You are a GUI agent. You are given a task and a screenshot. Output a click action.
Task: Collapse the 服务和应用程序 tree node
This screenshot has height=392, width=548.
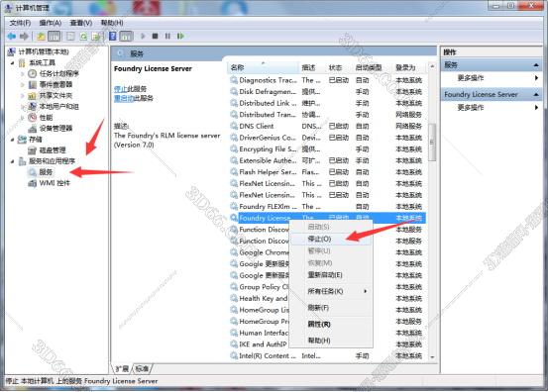tap(12, 161)
